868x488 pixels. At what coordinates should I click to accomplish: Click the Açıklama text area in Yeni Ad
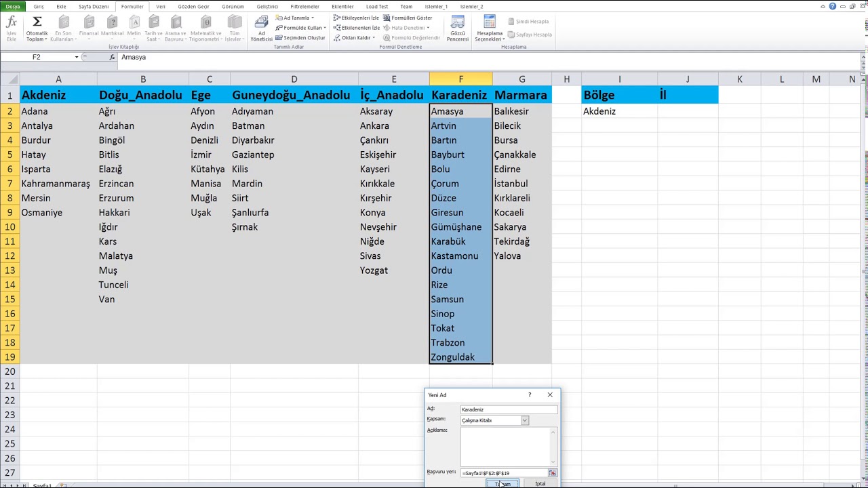click(509, 447)
